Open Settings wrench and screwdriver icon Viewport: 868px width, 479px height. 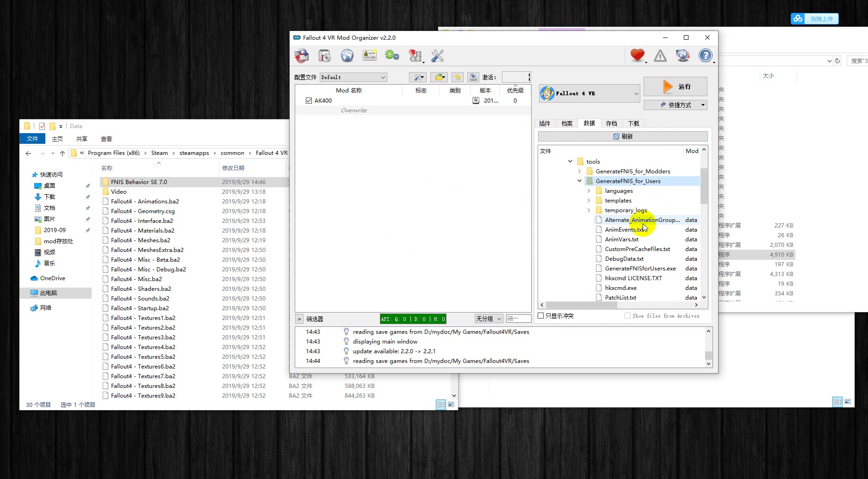pos(437,56)
